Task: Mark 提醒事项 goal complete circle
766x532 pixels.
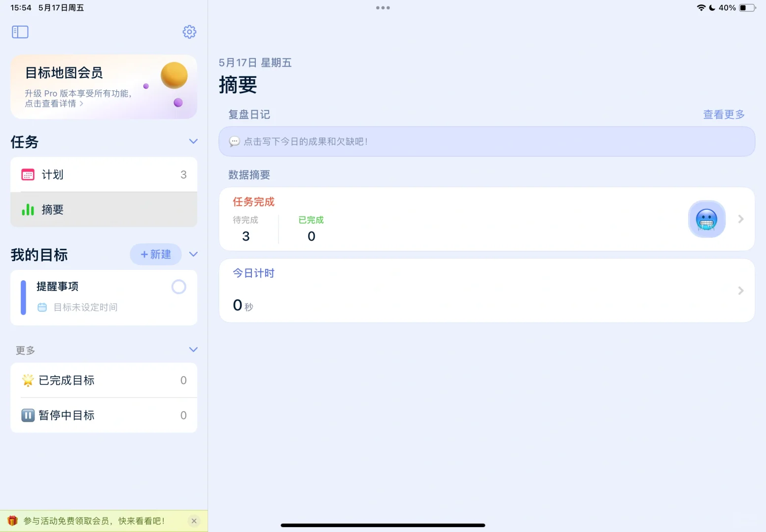Action: tap(178, 287)
